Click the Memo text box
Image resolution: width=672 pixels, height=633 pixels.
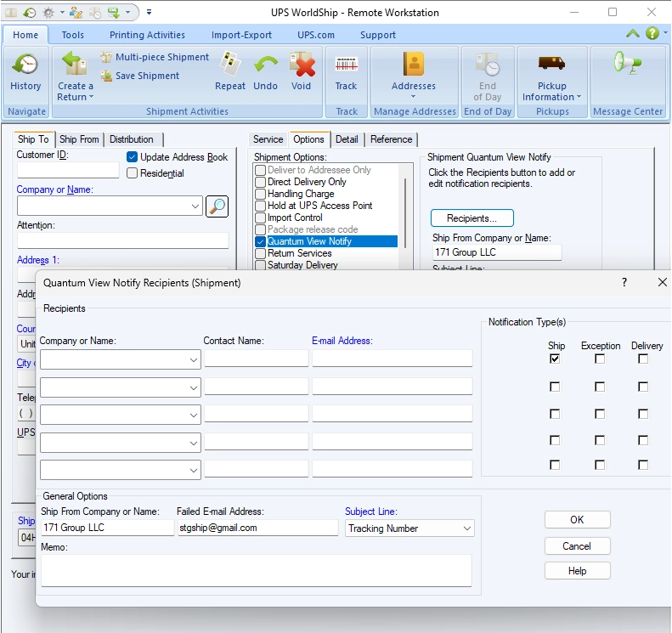click(x=257, y=570)
